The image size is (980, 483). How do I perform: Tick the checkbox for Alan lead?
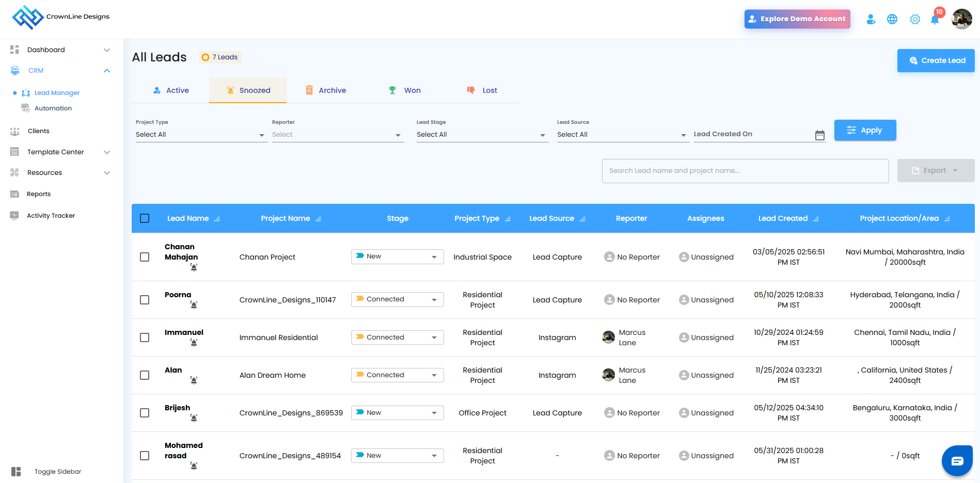[145, 375]
